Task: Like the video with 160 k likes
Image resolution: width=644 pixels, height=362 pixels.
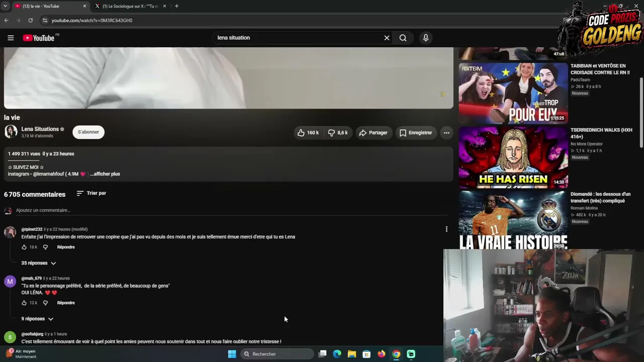Action: (x=308, y=133)
